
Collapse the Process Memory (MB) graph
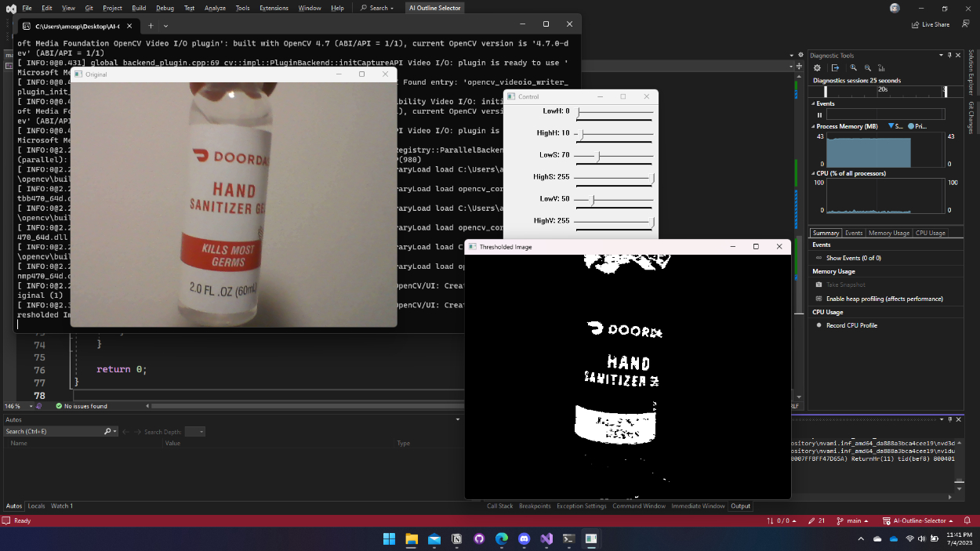click(x=813, y=126)
